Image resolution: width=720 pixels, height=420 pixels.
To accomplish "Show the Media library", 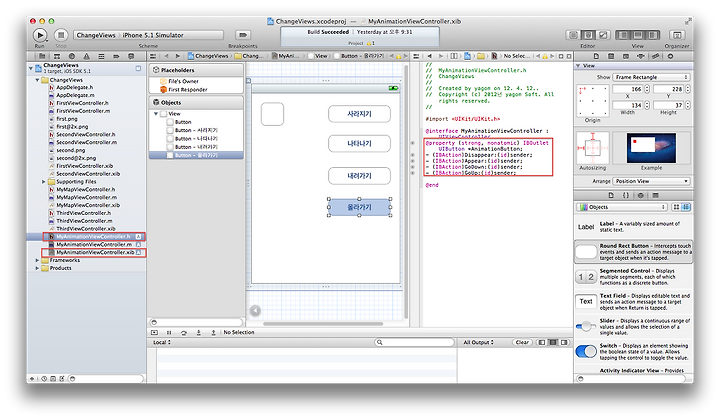I will [x=655, y=195].
